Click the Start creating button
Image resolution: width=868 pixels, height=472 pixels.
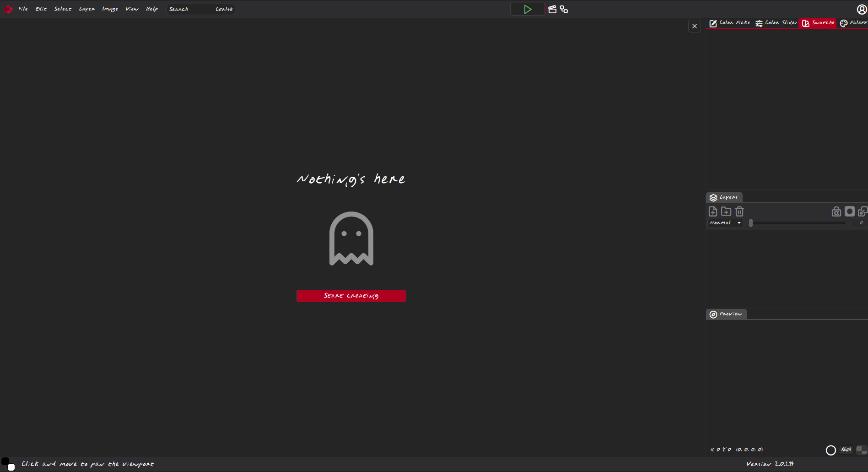click(351, 296)
